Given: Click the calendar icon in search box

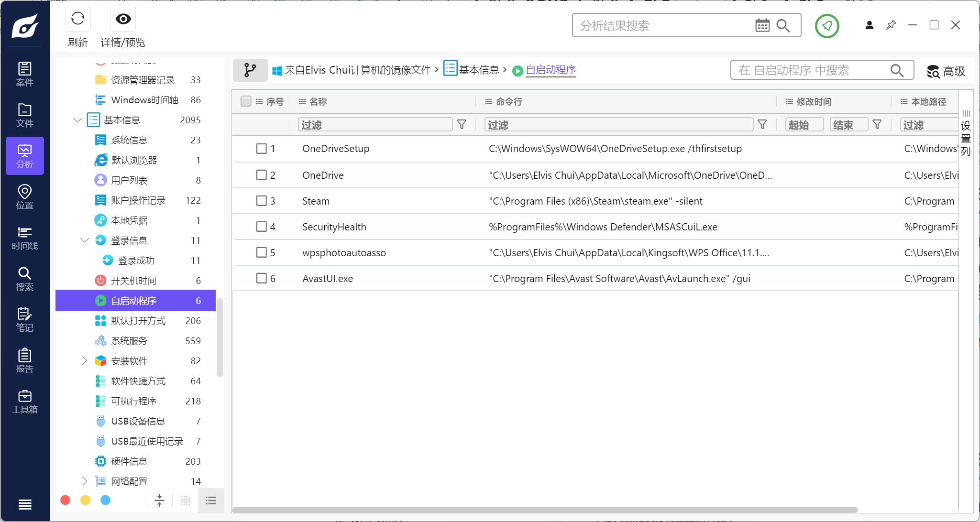Looking at the screenshot, I should coord(762,25).
